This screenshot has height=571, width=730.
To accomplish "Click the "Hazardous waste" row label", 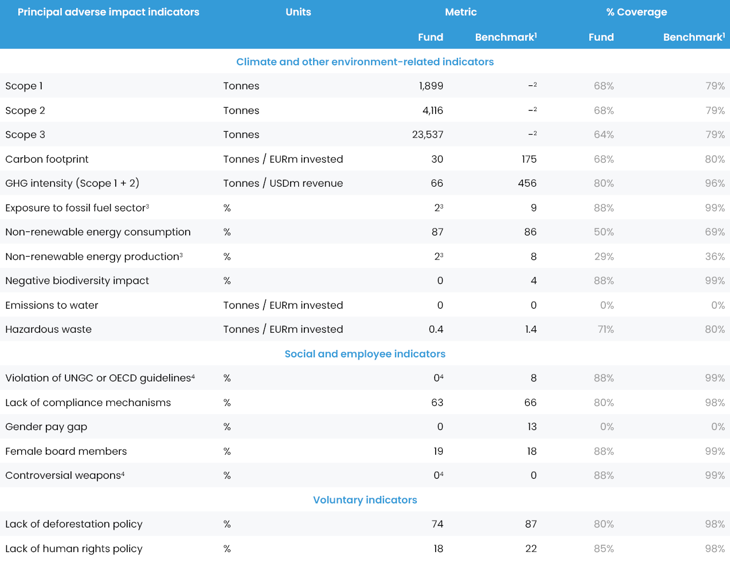I will point(48,329).
